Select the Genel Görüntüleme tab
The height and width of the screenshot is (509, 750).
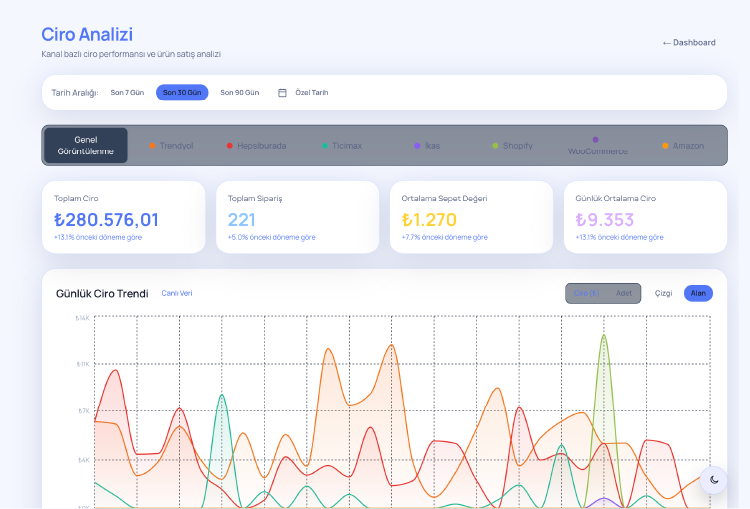pos(86,146)
